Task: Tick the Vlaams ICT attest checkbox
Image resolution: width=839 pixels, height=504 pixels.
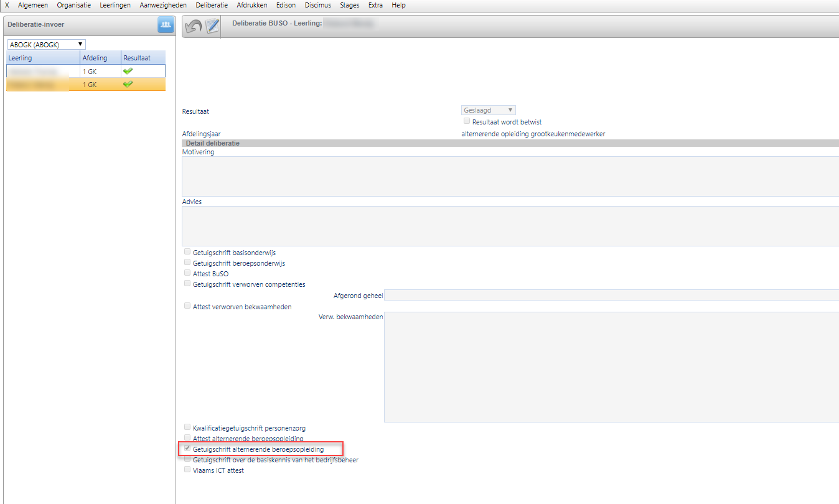Action: pos(187,470)
